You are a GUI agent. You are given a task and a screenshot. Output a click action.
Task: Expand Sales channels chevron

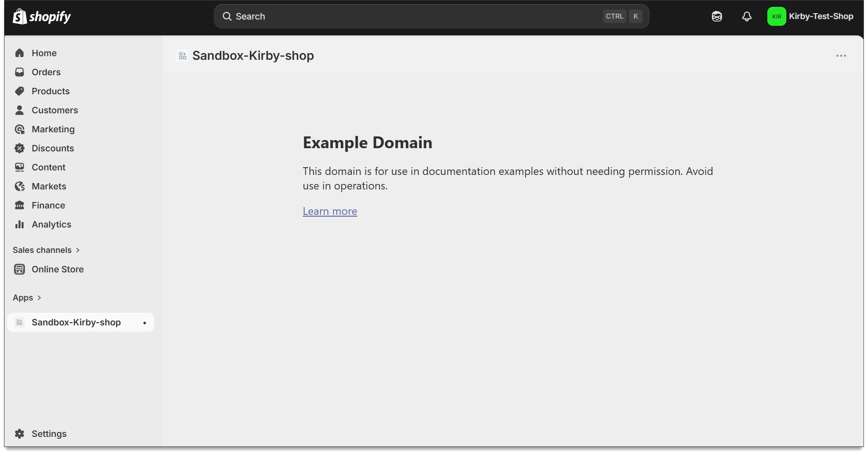click(x=78, y=250)
